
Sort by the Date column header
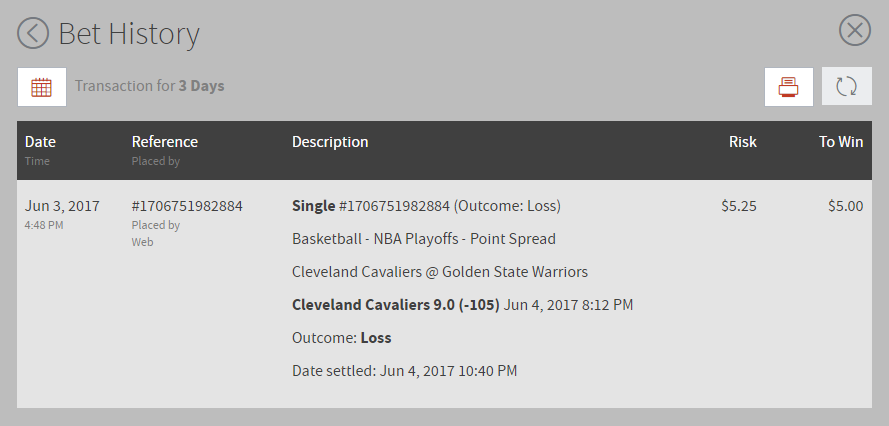coord(40,142)
